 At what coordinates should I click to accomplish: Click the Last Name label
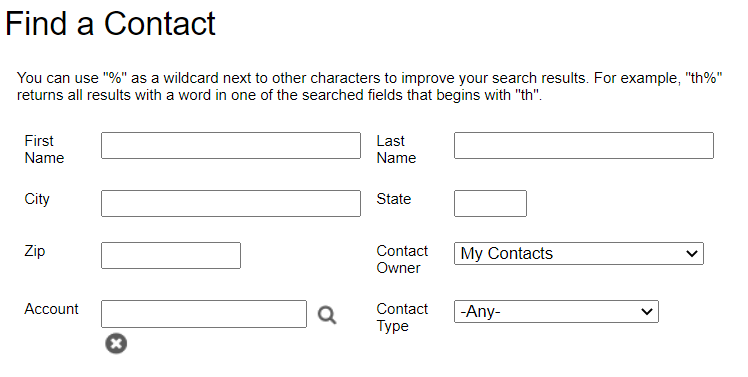(396, 149)
